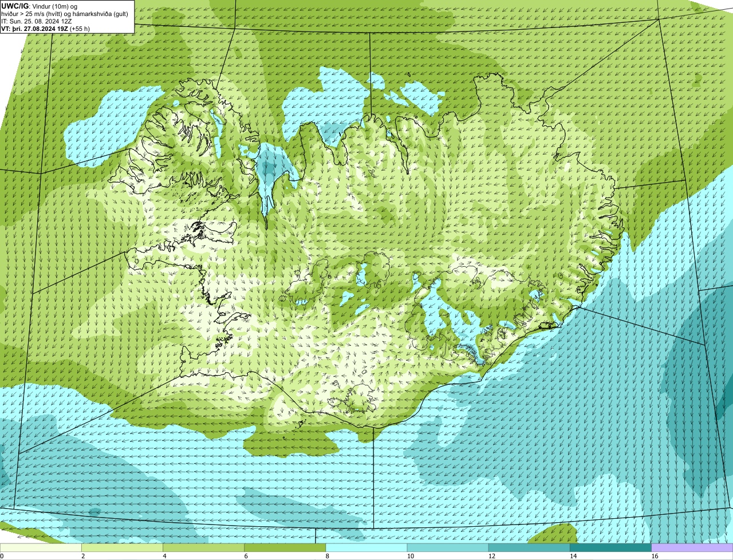Select the dark teal 14–16 m/s legend swatch
This screenshot has width=733, height=560.
(610, 548)
